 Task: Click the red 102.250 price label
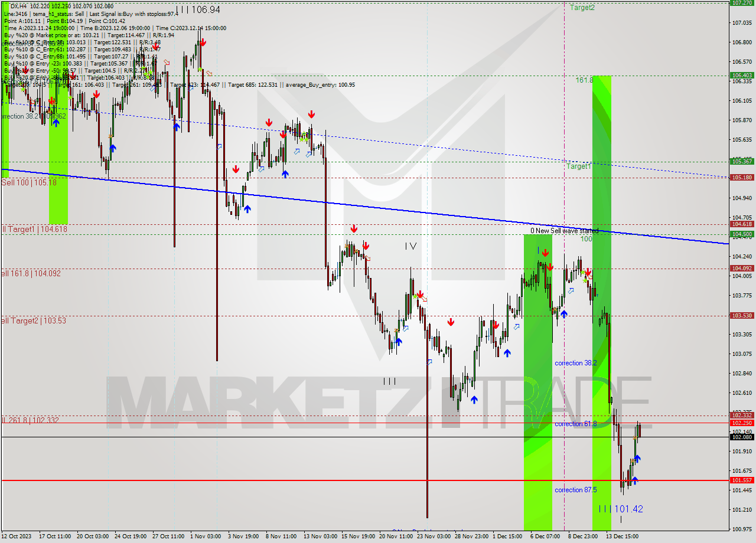pyautogui.click(x=742, y=423)
